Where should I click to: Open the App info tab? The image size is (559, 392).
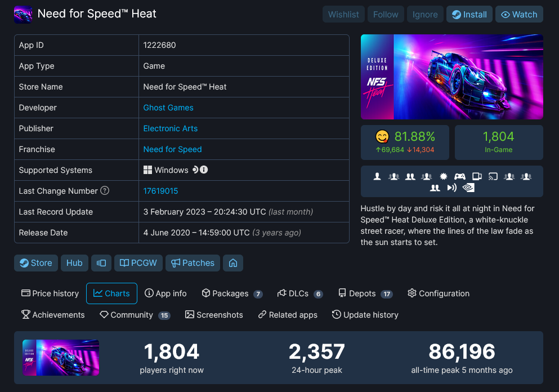tap(166, 293)
